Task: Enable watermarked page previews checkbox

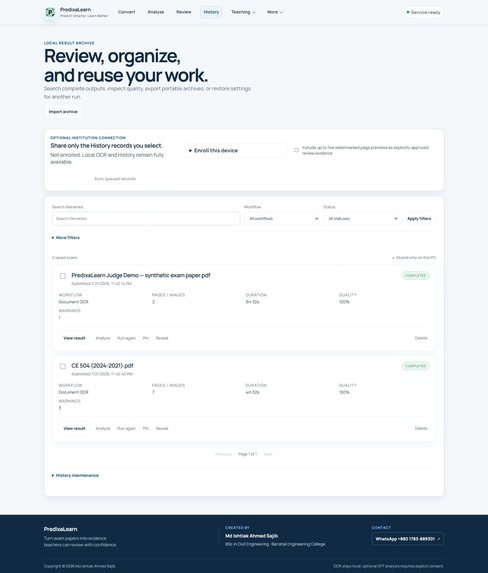Action: (296, 150)
